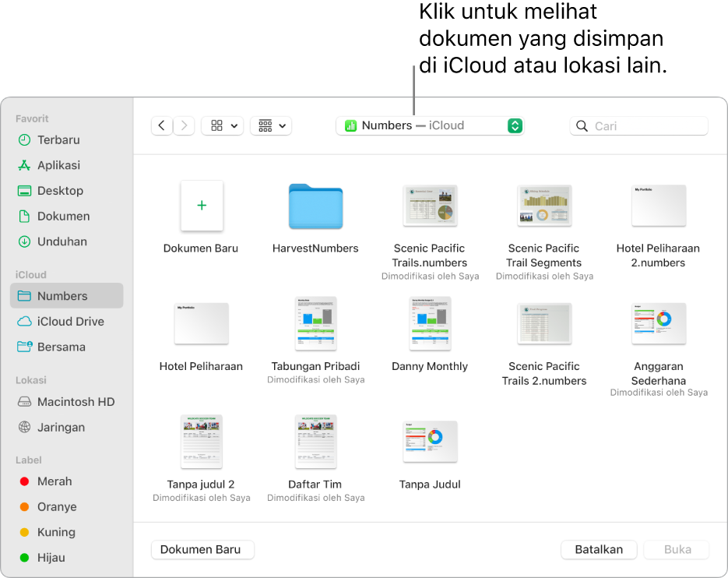Select Terbaru in the sidebar
Viewport: 728px width, 578px height.
pyautogui.click(x=58, y=140)
